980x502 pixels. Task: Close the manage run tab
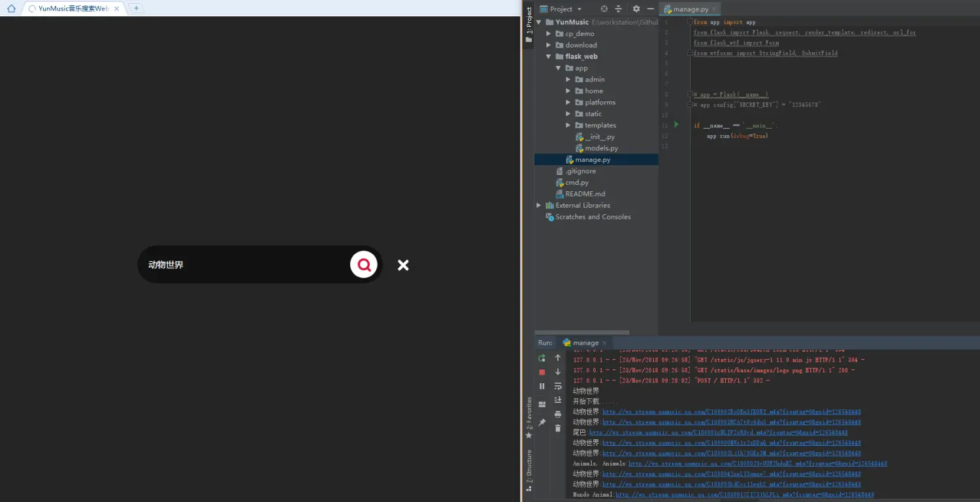(604, 343)
